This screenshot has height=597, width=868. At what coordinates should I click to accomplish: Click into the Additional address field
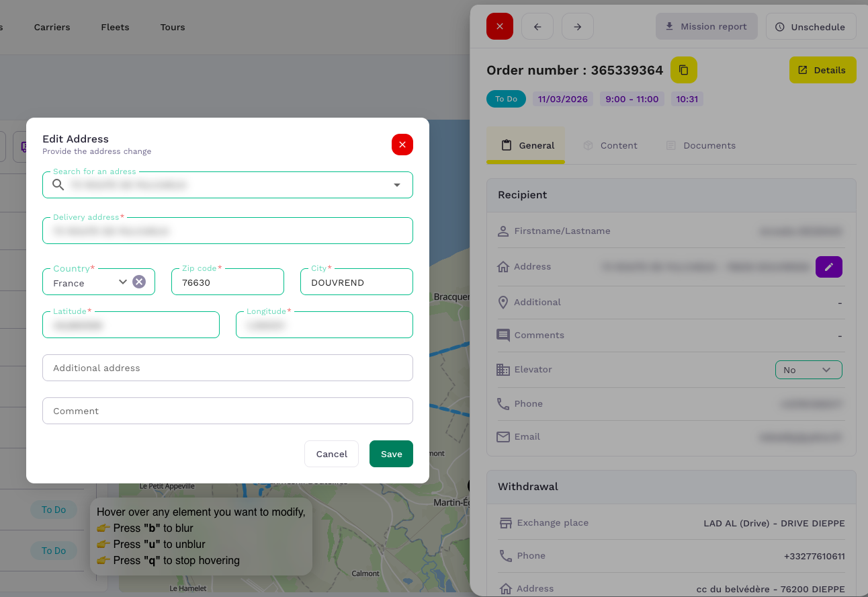click(227, 368)
